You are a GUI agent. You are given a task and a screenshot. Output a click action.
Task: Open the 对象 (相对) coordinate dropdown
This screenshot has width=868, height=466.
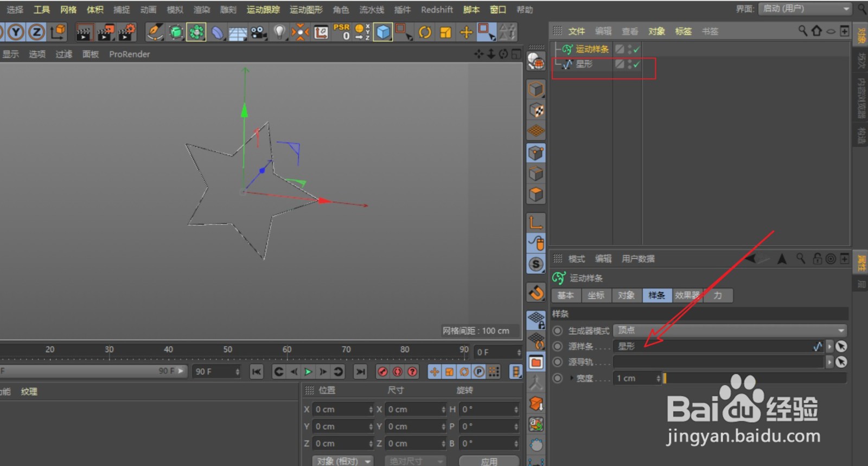click(343, 461)
